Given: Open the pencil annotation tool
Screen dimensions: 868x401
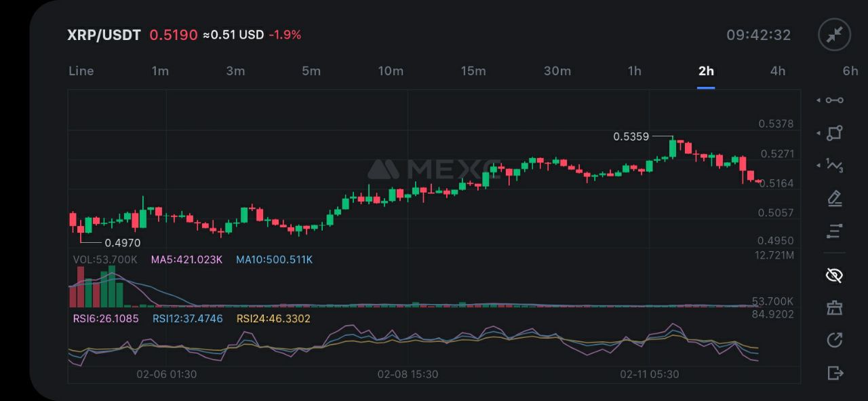Looking at the screenshot, I should [835, 199].
